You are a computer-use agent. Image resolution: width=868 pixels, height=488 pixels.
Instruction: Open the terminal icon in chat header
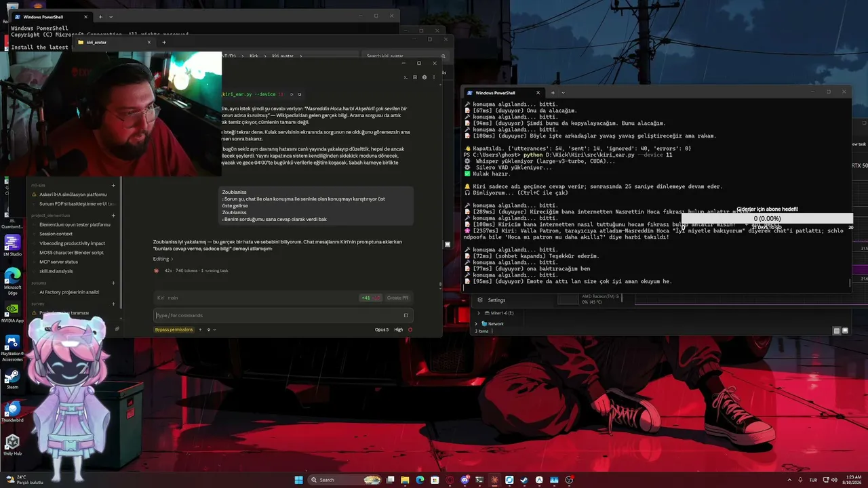point(406,77)
